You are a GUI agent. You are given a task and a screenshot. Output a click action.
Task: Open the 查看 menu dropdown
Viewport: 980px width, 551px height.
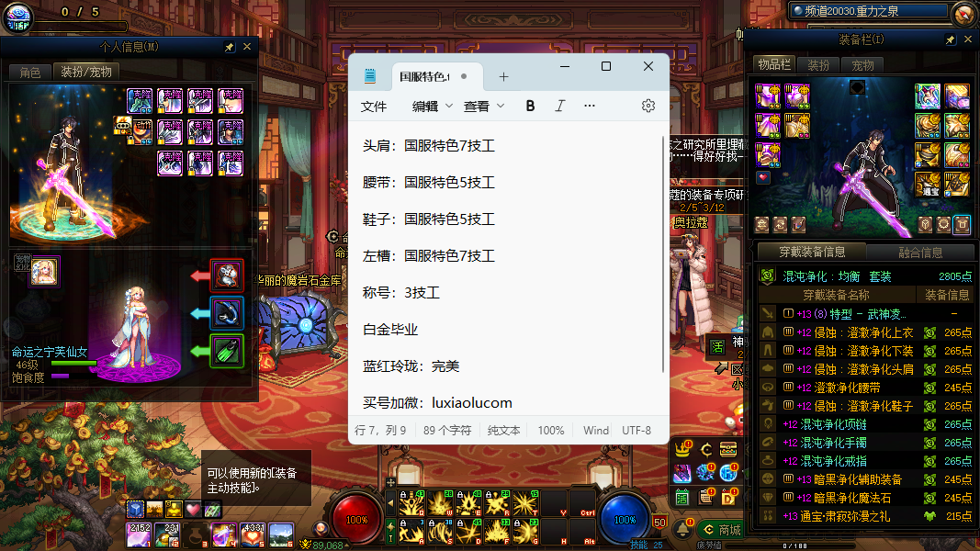484,106
